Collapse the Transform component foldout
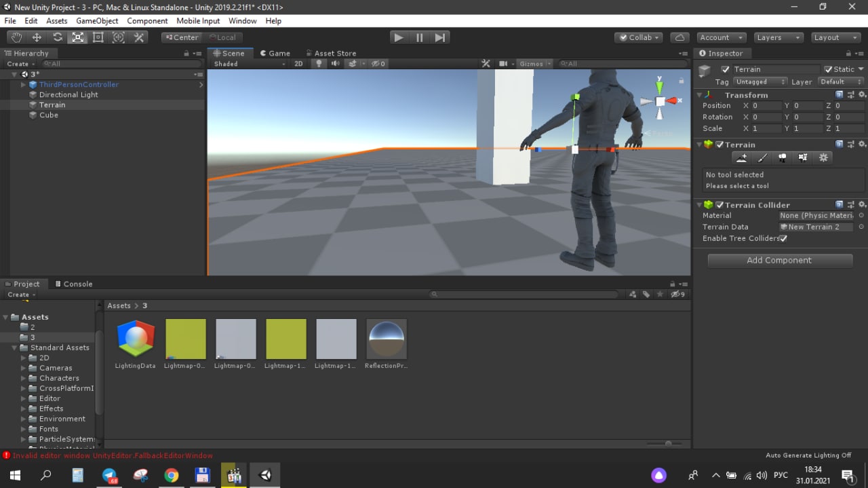The image size is (868, 488). coord(701,95)
